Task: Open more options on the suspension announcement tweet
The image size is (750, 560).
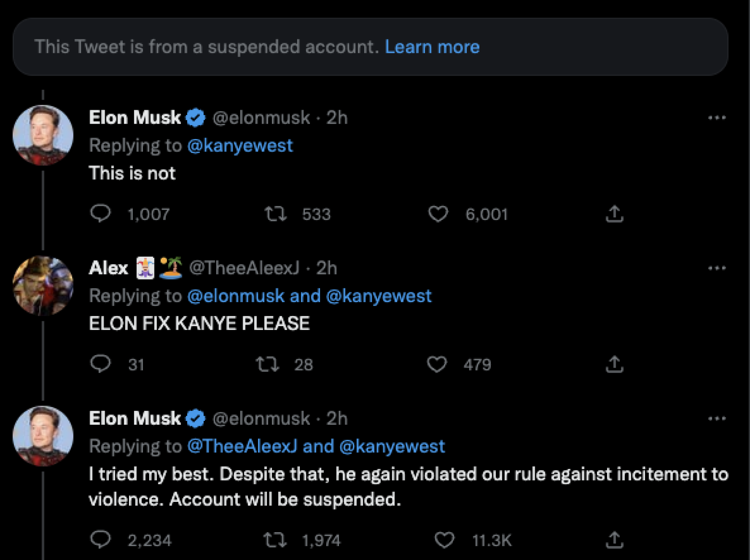Action: click(x=717, y=418)
